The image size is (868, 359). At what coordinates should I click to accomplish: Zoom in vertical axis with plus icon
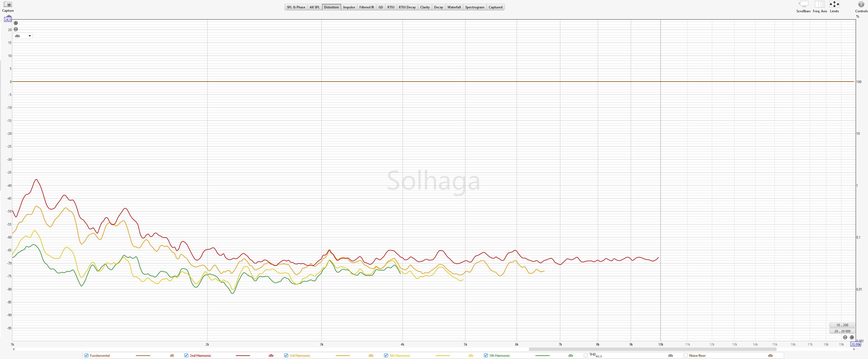point(15,23)
